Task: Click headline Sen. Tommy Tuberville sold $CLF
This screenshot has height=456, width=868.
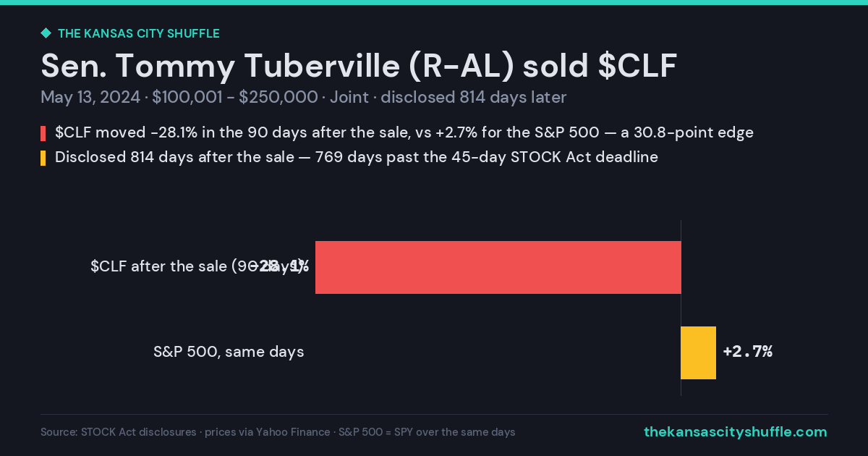Action: click(359, 66)
